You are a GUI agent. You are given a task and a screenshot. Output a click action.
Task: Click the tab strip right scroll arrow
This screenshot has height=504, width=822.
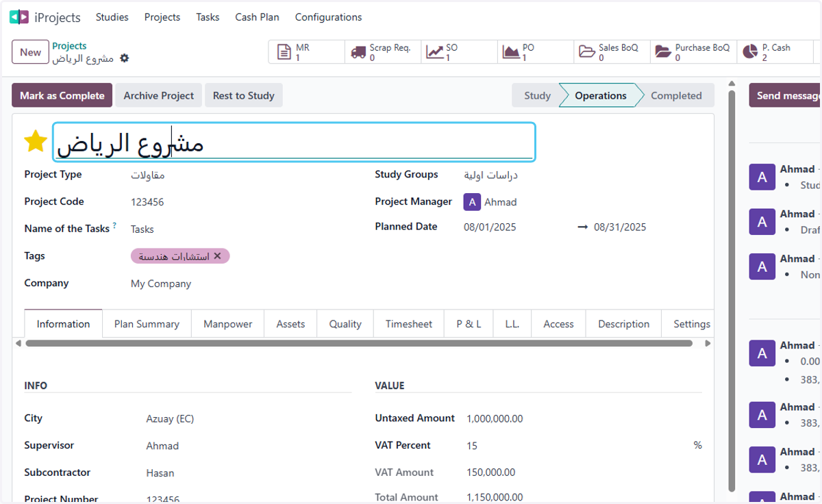pos(708,343)
